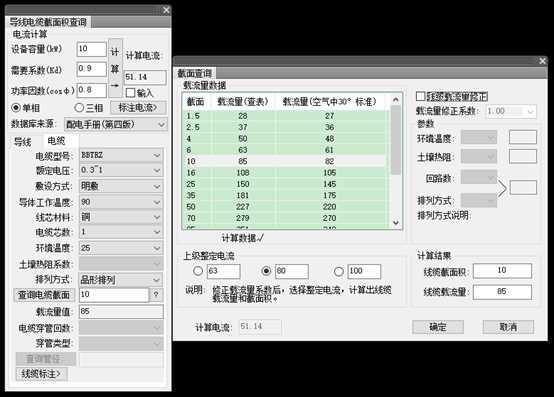This screenshot has height=397, width=554.
Task: Click the 设备容量(kW) input field
Action: pyautogui.click(x=92, y=49)
